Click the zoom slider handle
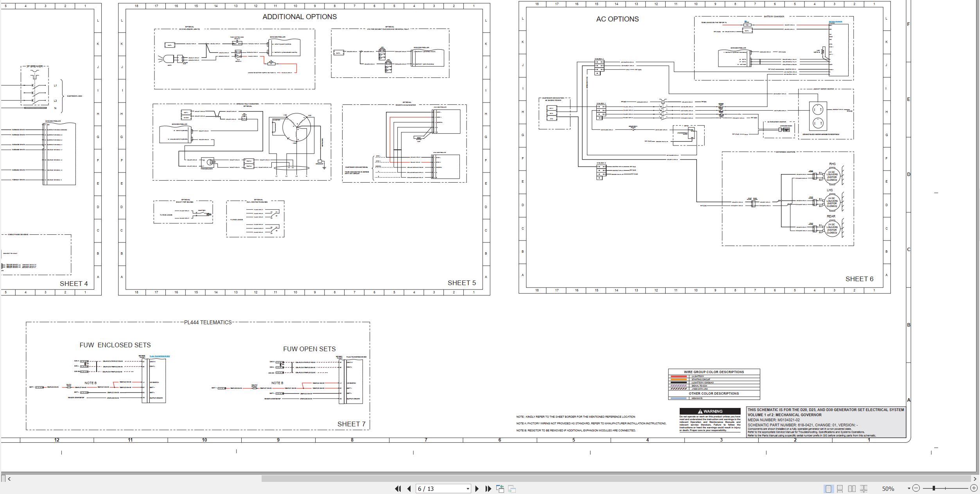This screenshot has height=494, width=980. tap(934, 488)
